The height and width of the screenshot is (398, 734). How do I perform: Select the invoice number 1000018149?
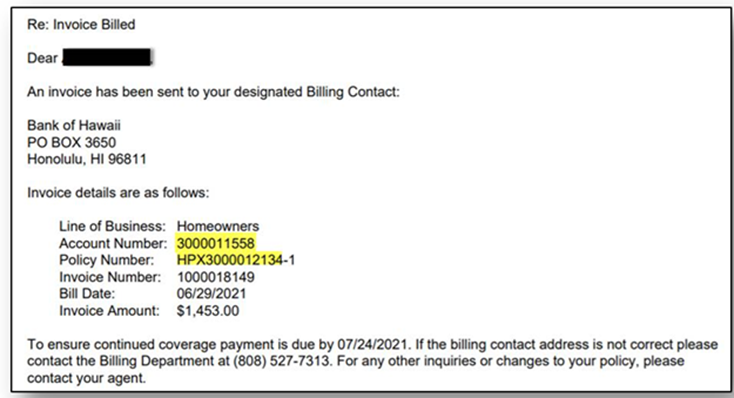click(x=216, y=277)
